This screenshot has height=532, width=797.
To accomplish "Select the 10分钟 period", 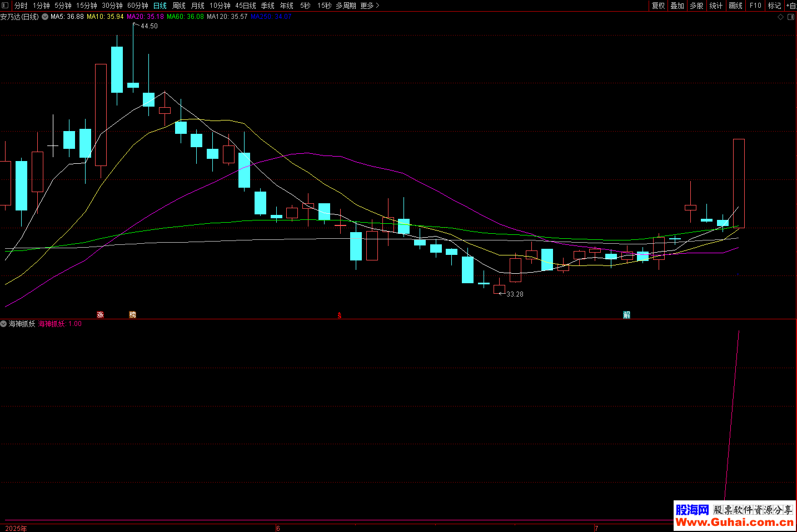I will pyautogui.click(x=220, y=6).
